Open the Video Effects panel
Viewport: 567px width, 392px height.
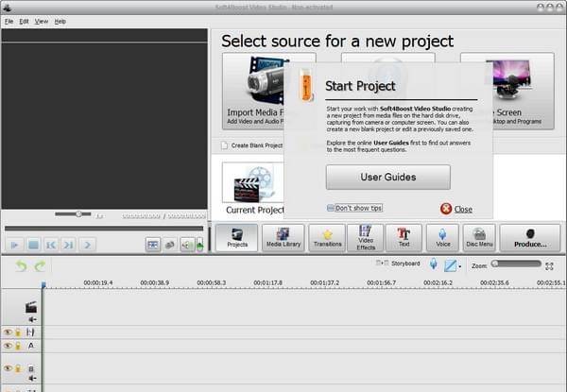click(366, 238)
